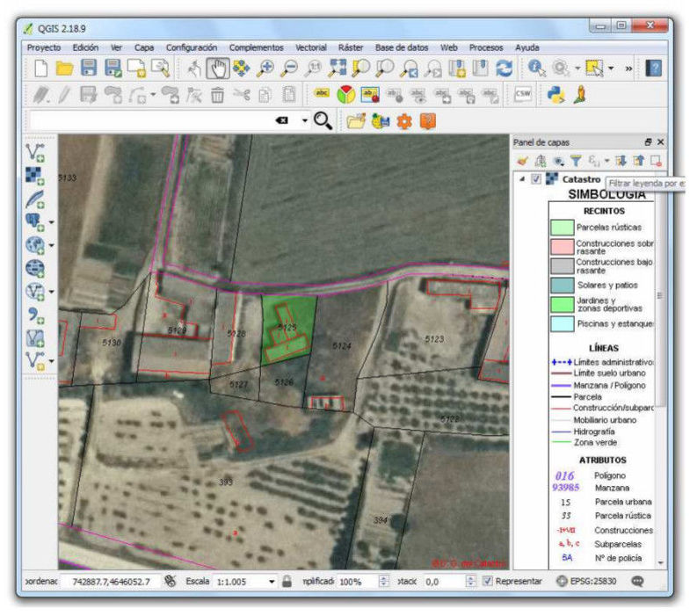Click the Add Vector Layer side icon
Screen dimensions: 690x616
[35, 153]
